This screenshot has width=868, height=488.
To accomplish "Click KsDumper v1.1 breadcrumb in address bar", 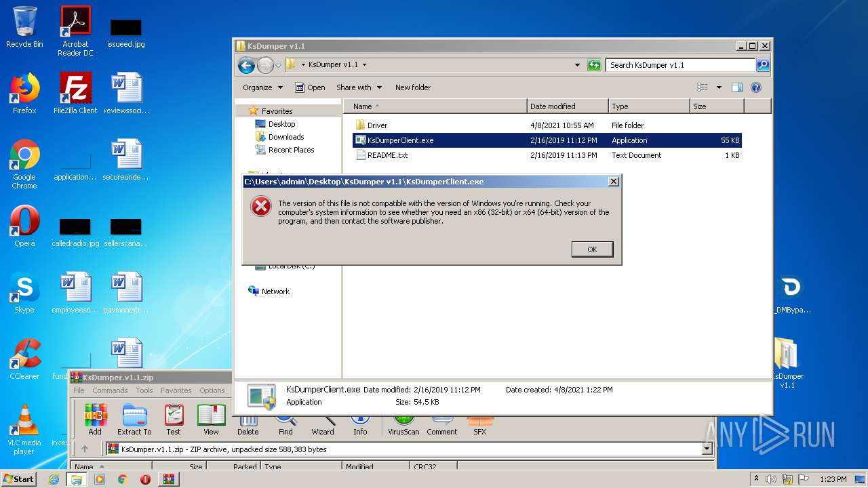I will click(332, 65).
